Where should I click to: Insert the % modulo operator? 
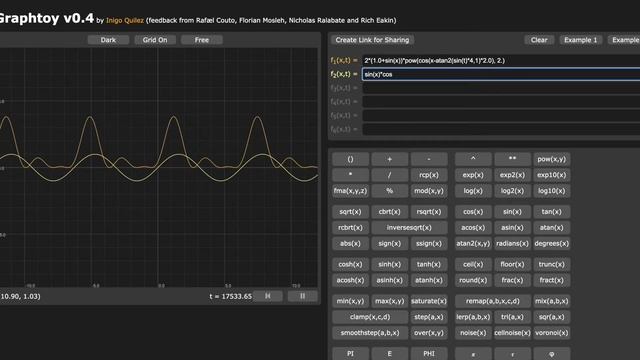coord(389,191)
